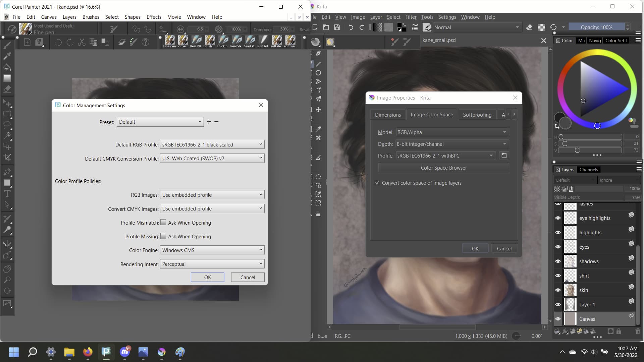The width and height of the screenshot is (644, 362).
Task: Open Krita from the Windows taskbar
Action: click(162, 352)
